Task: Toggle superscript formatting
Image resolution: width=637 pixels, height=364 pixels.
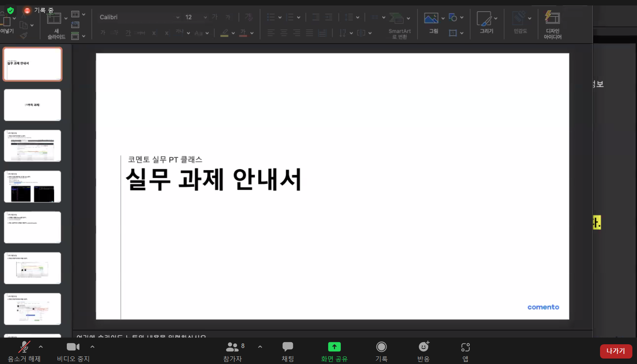Action: tap(154, 33)
